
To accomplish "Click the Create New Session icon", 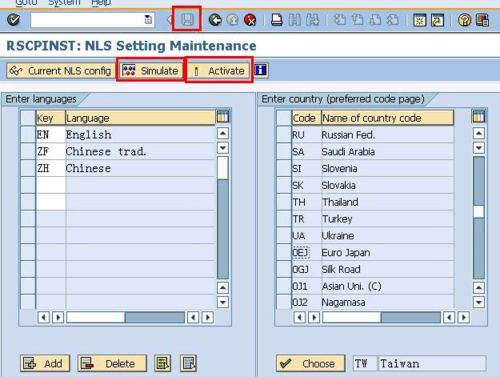I will 420,20.
